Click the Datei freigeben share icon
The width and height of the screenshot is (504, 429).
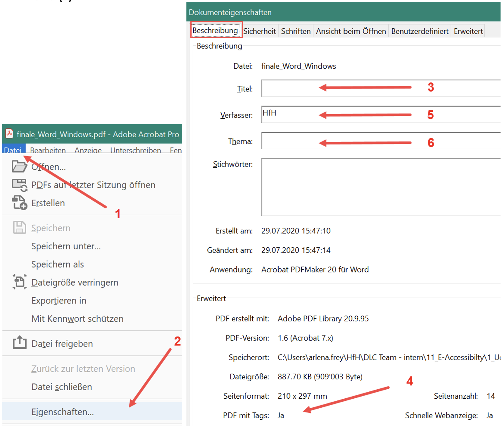[x=19, y=343]
